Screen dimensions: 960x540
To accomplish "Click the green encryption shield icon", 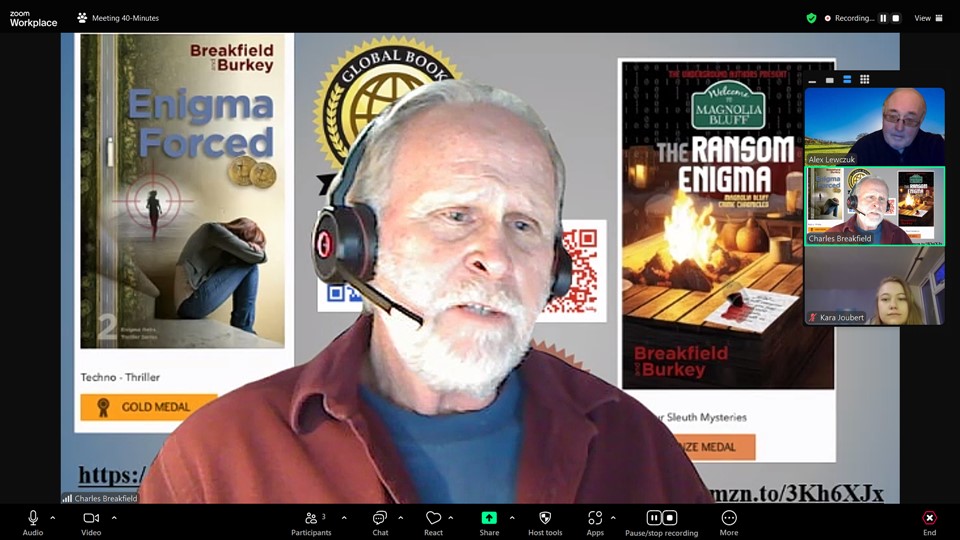I will click(811, 18).
